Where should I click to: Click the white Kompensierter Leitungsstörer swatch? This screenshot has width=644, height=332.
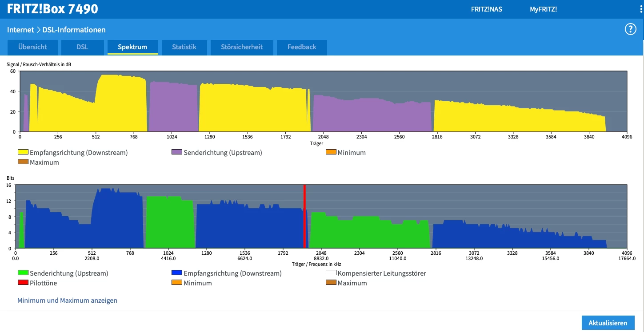tap(331, 273)
